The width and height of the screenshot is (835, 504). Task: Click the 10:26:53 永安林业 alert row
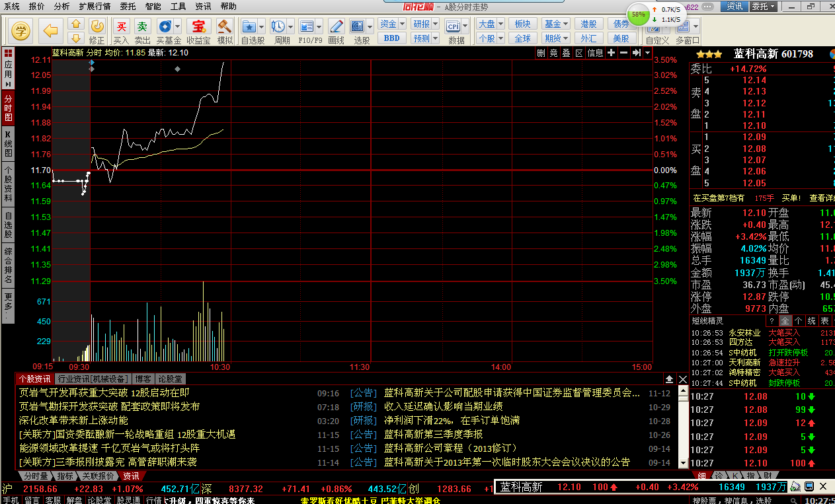click(x=762, y=333)
